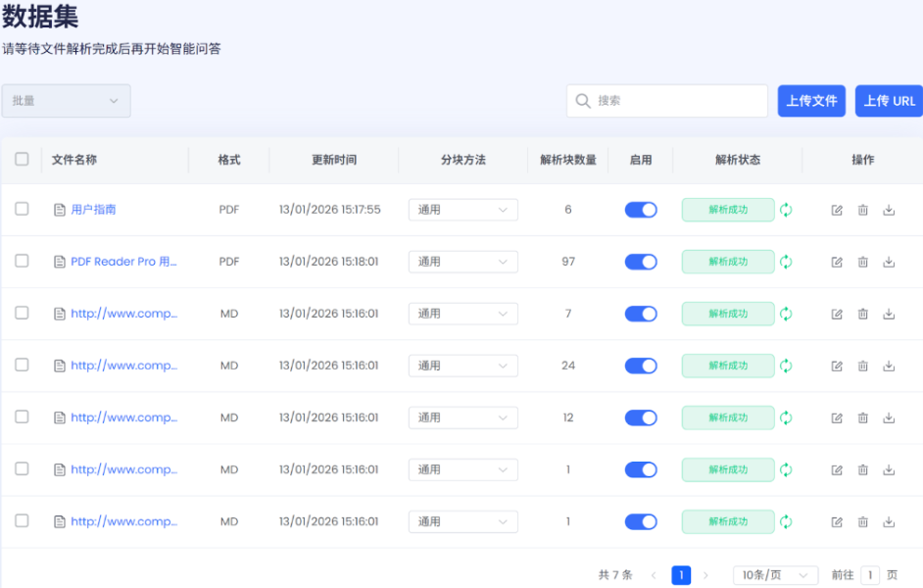Viewport: 923px width, 588px height.
Task: Download the 用户指南 file
Action: tap(889, 210)
